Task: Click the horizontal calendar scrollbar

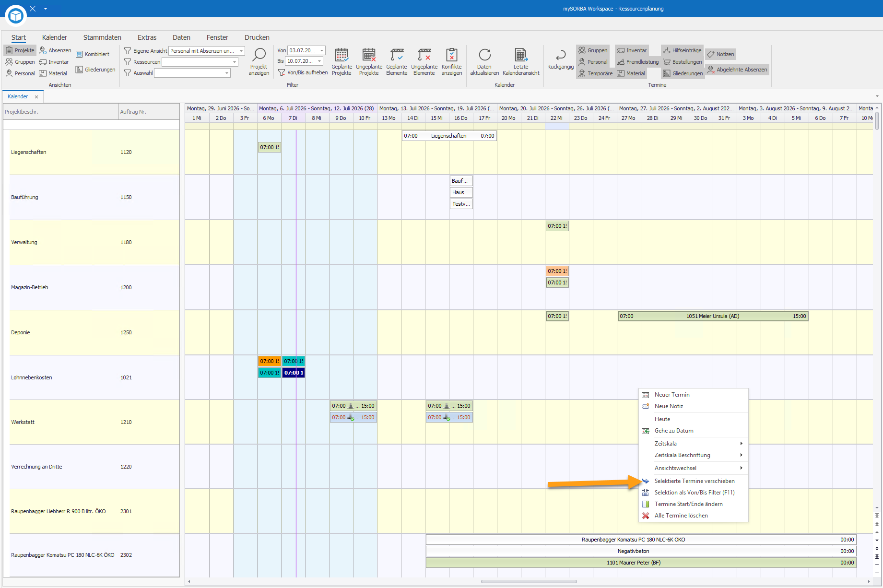Action: tap(529, 581)
